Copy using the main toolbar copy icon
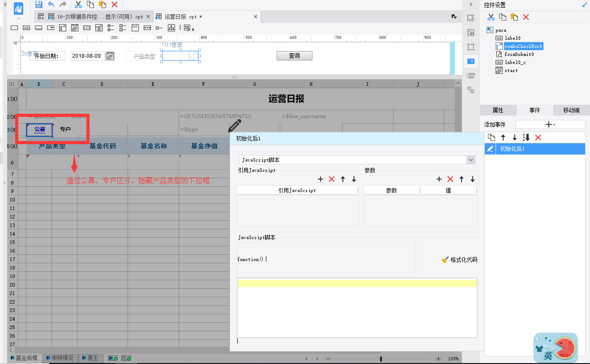The image size is (590, 364). pyautogui.click(x=90, y=4)
